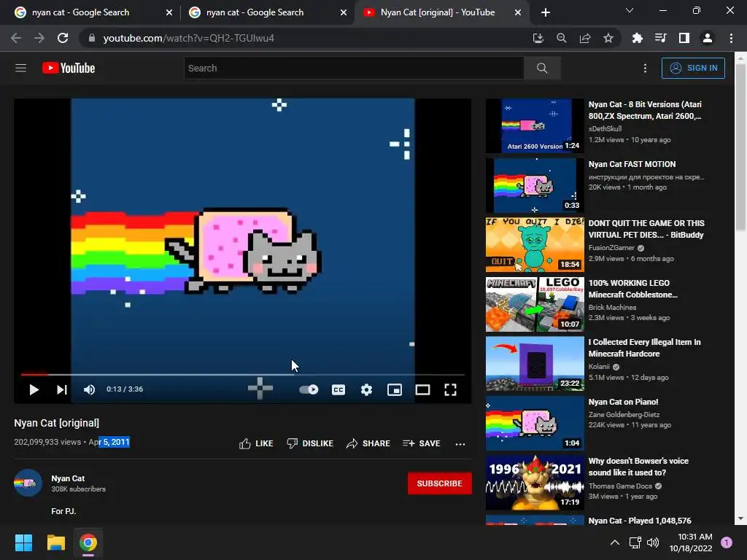747x560 pixels.
Task: Open media controls icon in toolbar
Action: pos(660,38)
